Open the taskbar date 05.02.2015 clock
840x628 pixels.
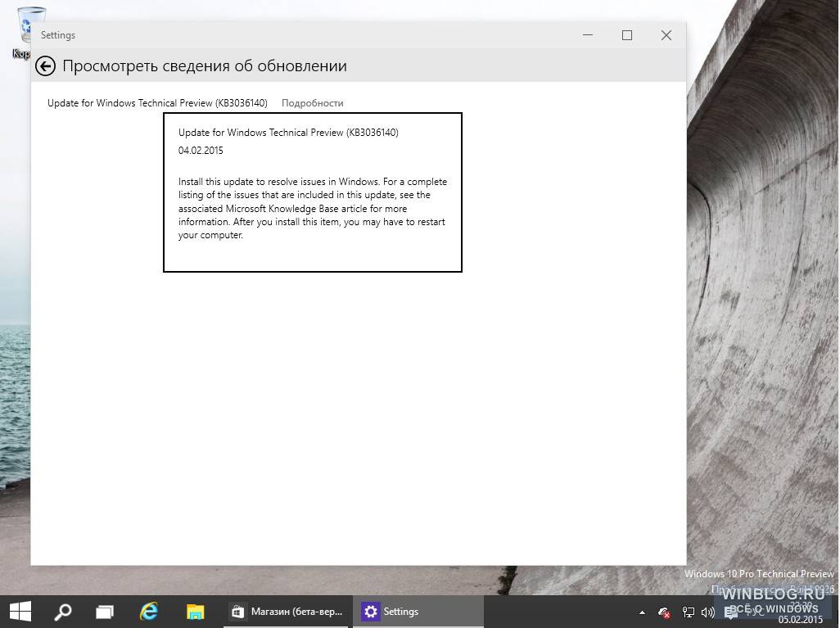pos(801,620)
